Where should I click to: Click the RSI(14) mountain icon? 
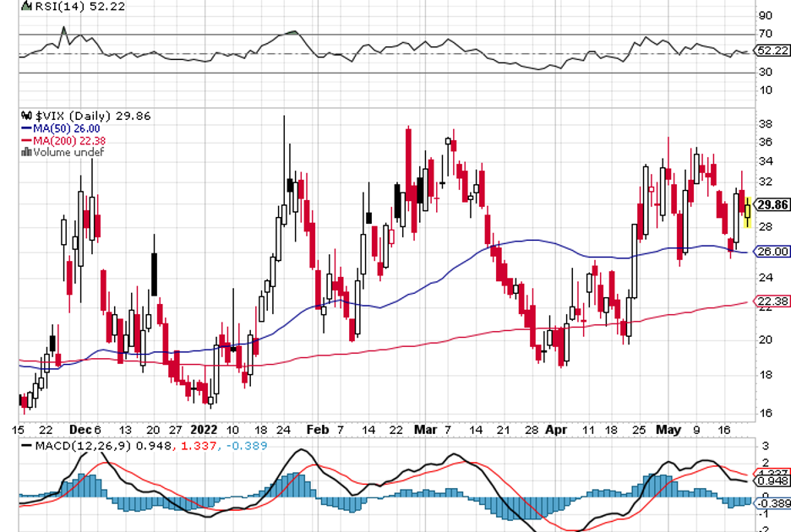(x=26, y=7)
